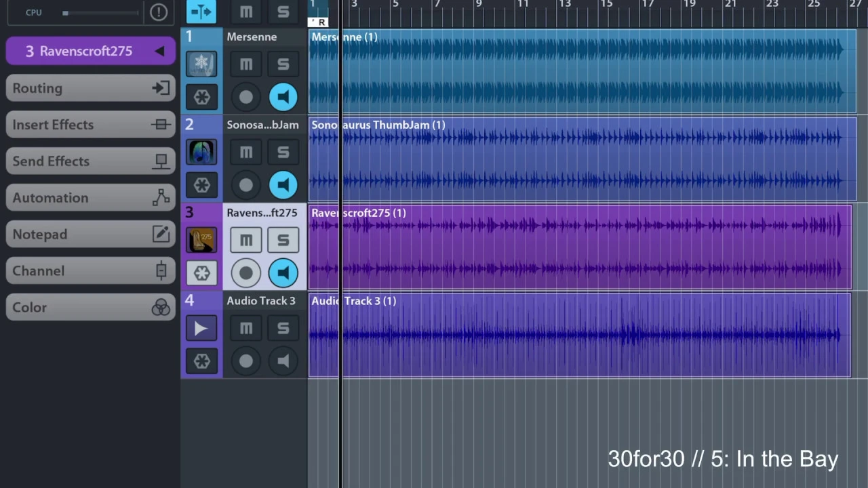This screenshot has height=488, width=868.
Task: Click the CPU warning exclamation icon
Action: (159, 12)
